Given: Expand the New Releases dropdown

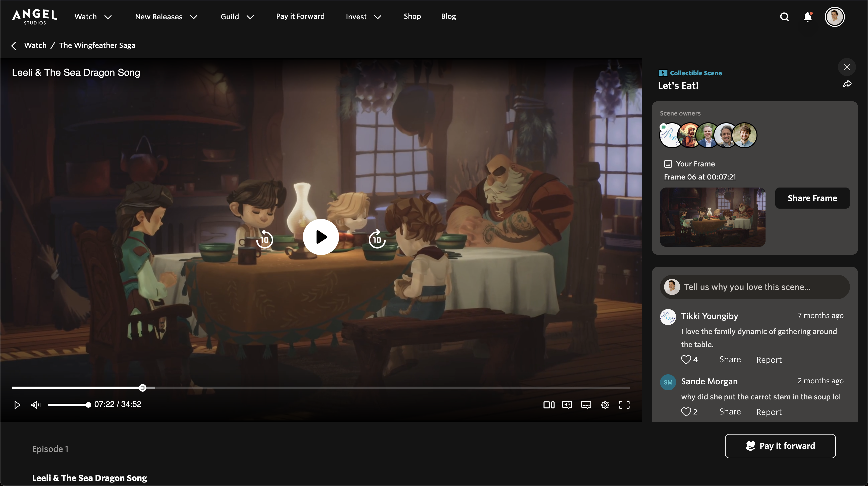Looking at the screenshot, I should pos(166,17).
